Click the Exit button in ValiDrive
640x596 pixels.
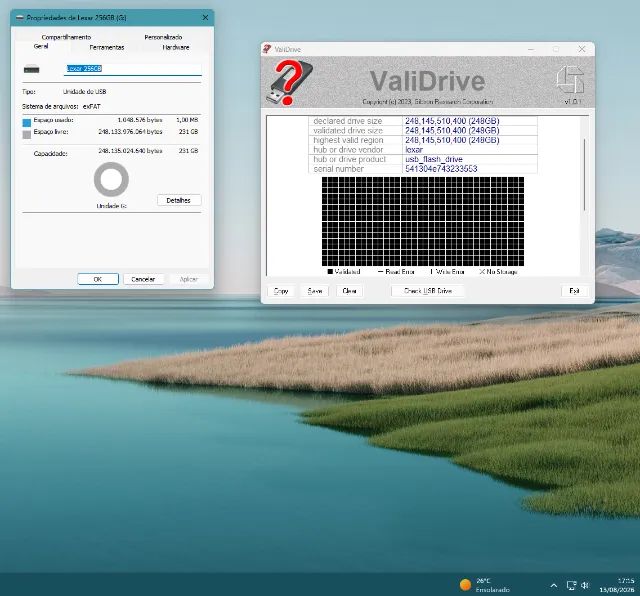click(x=574, y=291)
